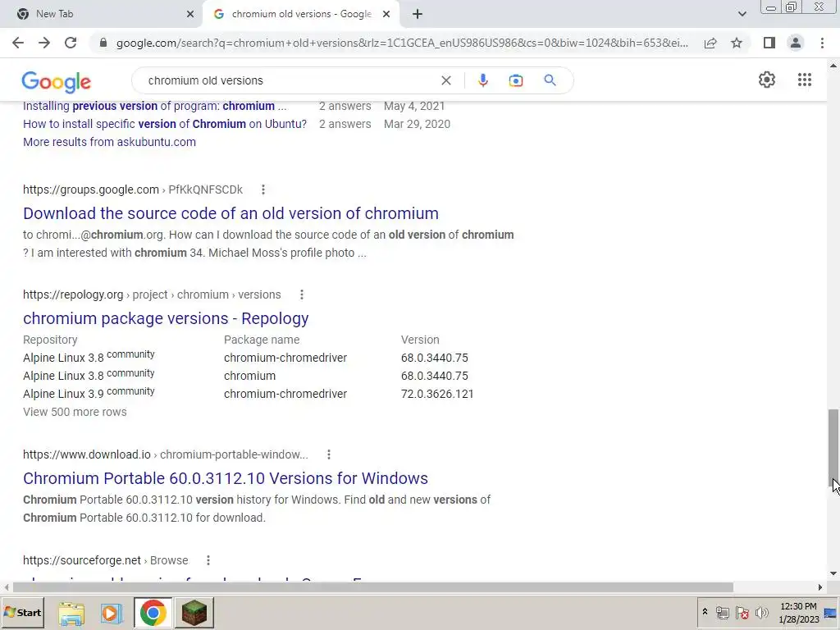Click horizontal scrollbar thumb
Screen dimensions: 840x630
click(373, 587)
